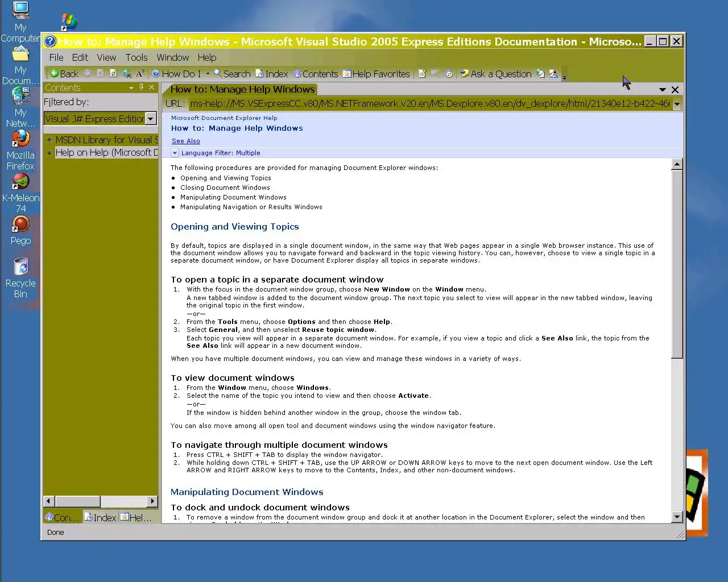Open Help Favorites from the toolbar
728x582 pixels.
pyautogui.click(x=376, y=74)
